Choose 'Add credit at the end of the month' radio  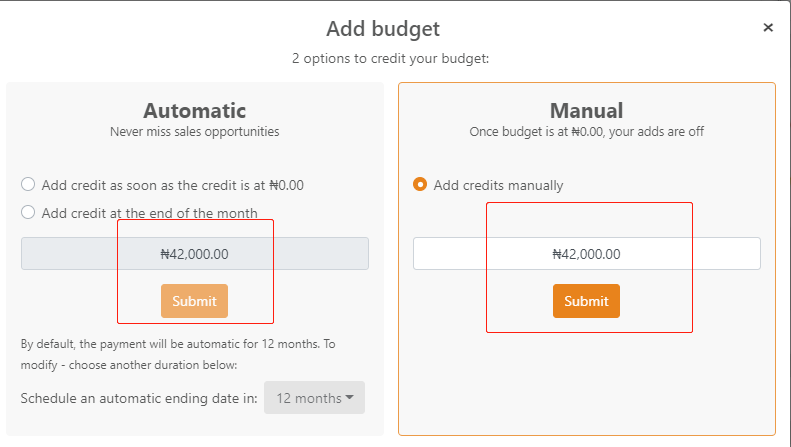(28, 212)
